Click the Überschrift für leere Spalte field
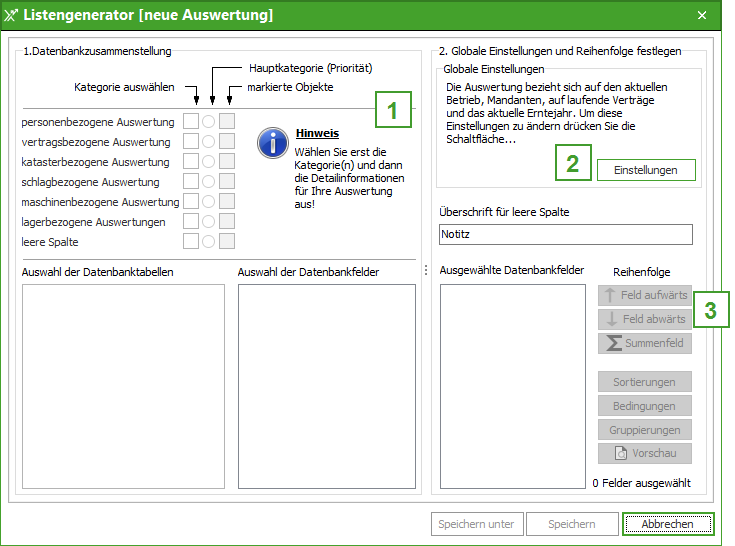The image size is (735, 546). pos(566,234)
